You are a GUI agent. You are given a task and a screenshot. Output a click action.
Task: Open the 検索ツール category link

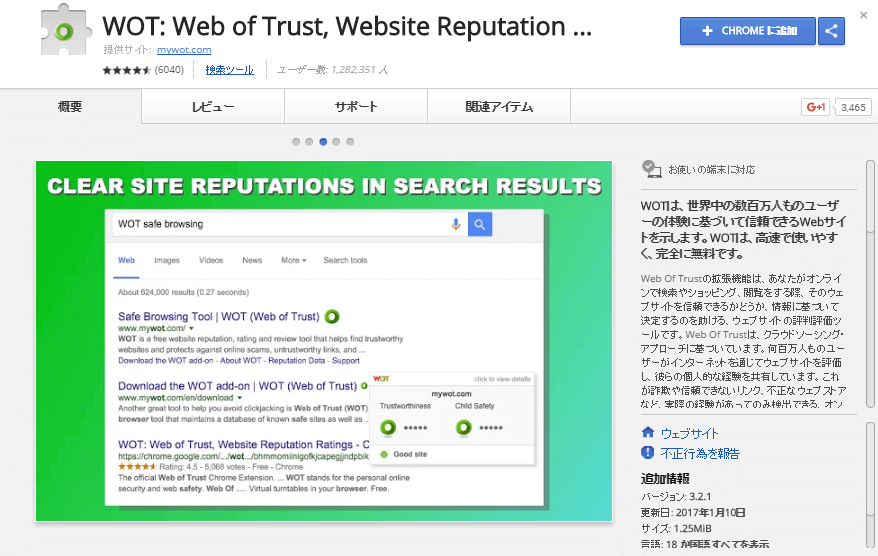[230, 70]
